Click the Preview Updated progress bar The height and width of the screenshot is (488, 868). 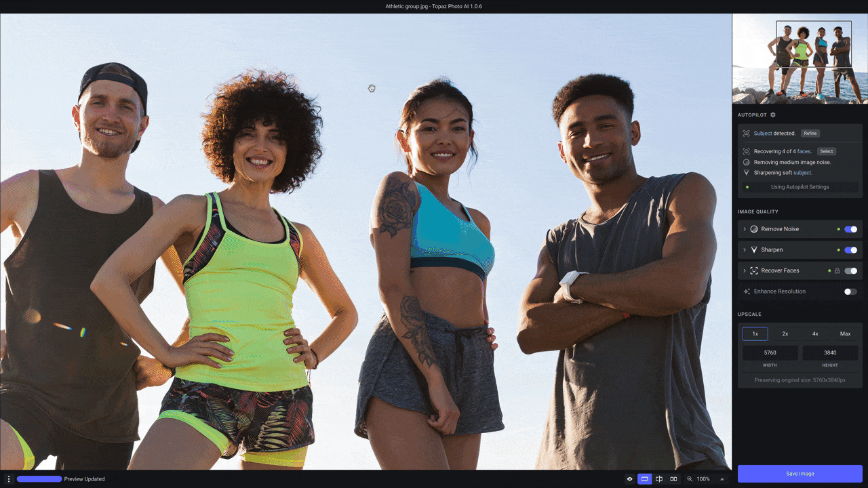tap(39, 479)
